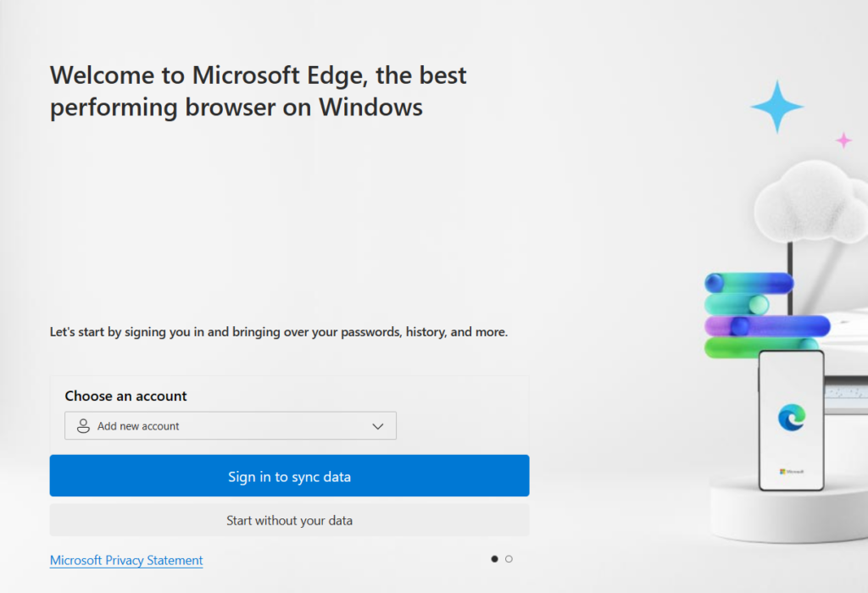Viewport: 868px width, 593px height.
Task: Click the Microsoft logo on the phone screen
Action: (x=791, y=470)
